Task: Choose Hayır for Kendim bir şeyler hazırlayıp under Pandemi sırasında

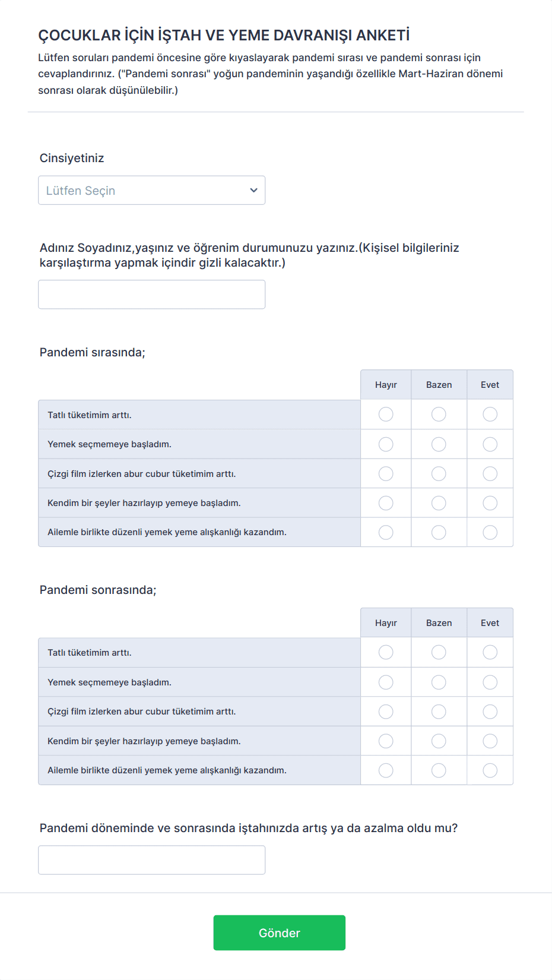Action: 386,503
